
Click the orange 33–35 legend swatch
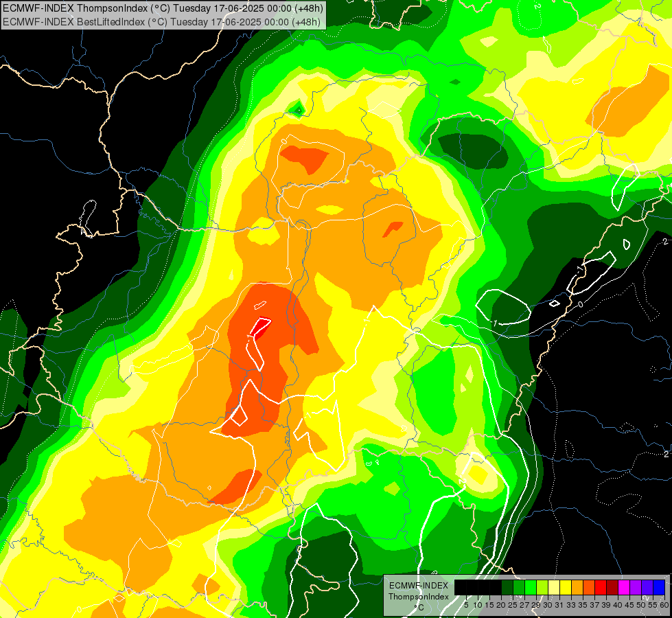577,587
